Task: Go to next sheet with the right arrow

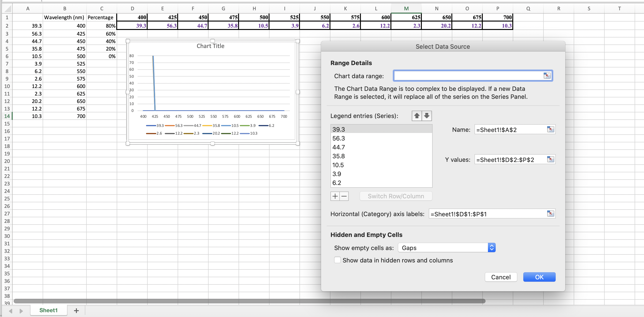Action: tap(21, 311)
